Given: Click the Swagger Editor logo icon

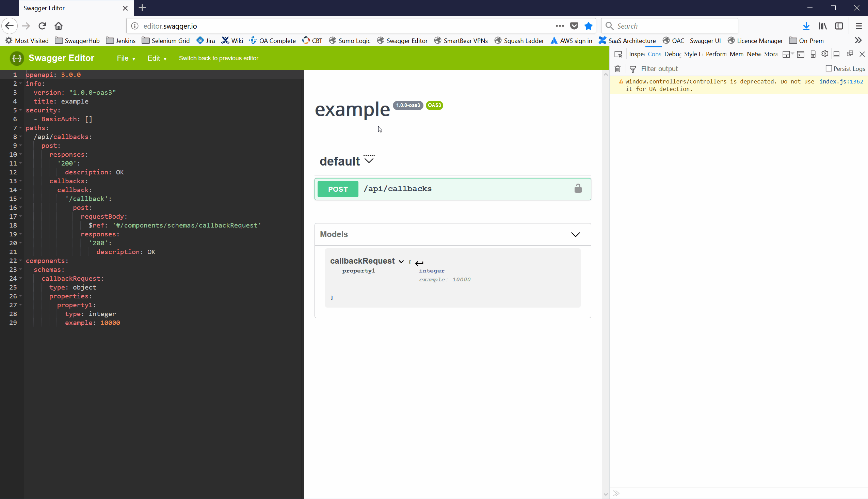Looking at the screenshot, I should click(16, 58).
